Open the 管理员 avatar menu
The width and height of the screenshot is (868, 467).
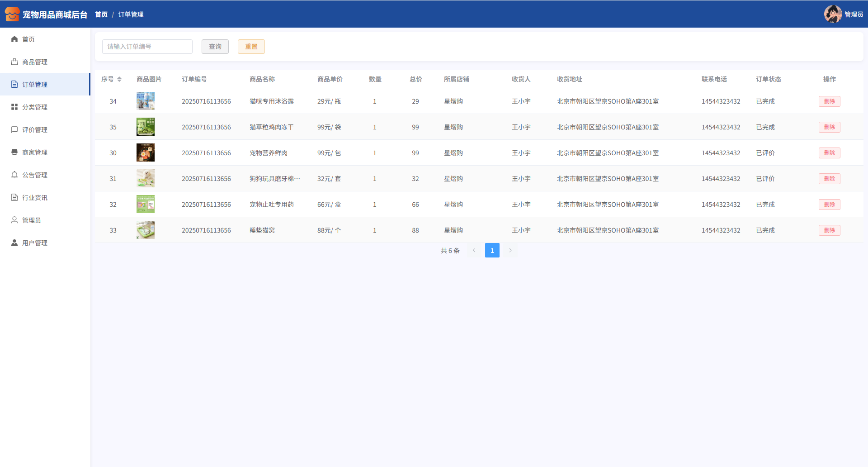tap(833, 14)
